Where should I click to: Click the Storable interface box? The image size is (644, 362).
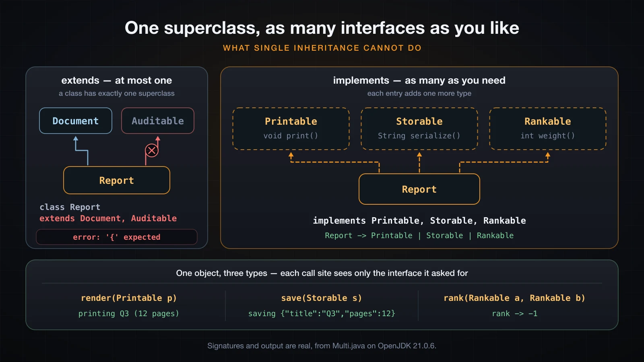(419, 129)
